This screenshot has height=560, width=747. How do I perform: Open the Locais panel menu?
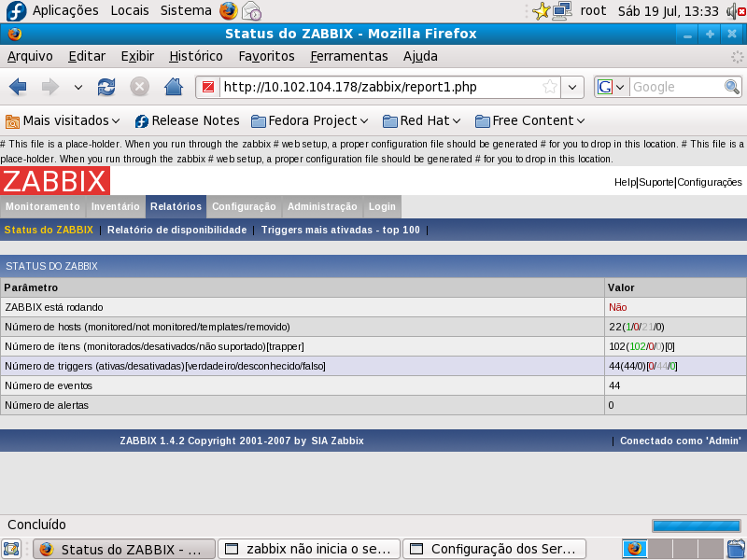(x=130, y=10)
